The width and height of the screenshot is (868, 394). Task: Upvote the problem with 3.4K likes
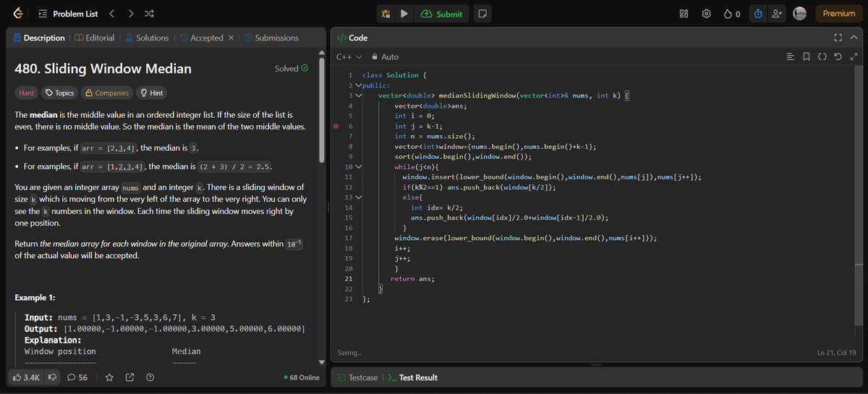tap(26, 377)
